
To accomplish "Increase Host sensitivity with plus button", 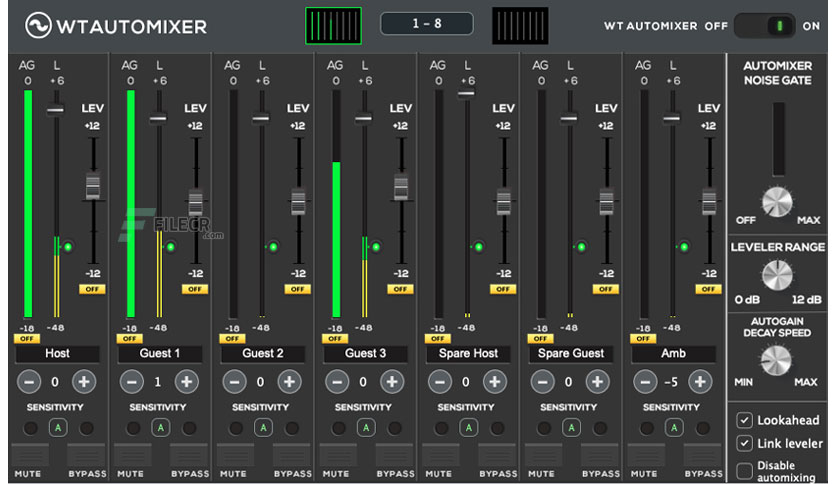I will pos(84,382).
